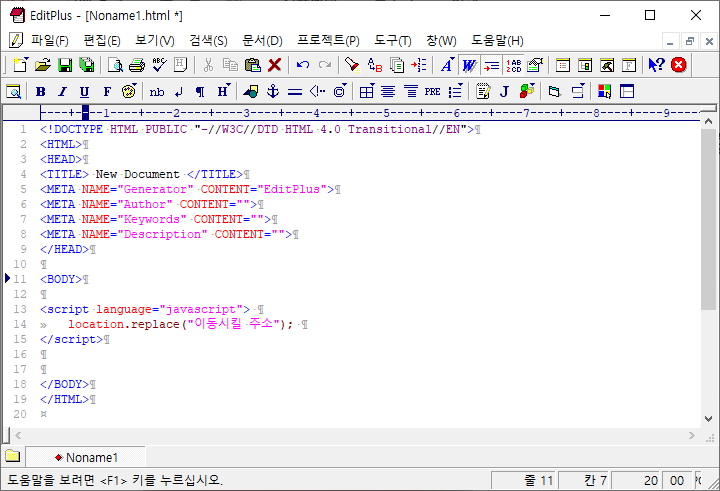Toggle underline U formatting button
The image size is (720, 491).
tap(84, 91)
